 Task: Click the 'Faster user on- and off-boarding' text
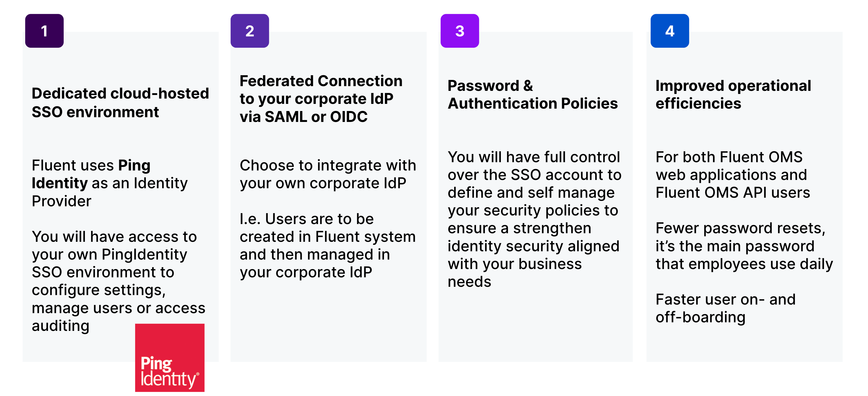725,308
